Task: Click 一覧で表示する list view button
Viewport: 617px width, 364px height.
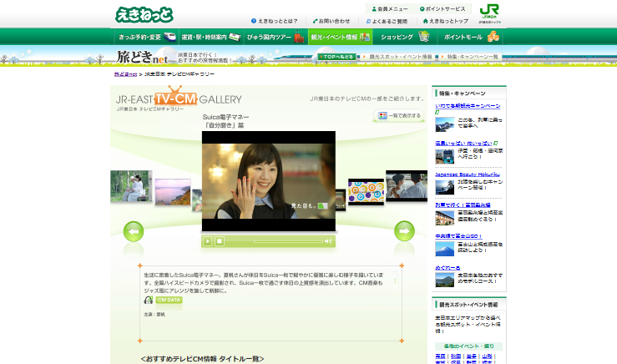Action: 399,116
